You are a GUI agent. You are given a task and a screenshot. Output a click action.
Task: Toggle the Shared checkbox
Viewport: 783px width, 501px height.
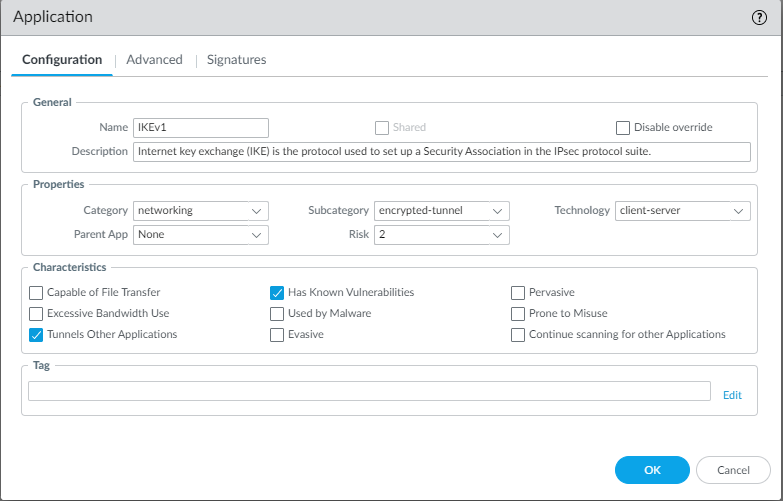point(382,128)
